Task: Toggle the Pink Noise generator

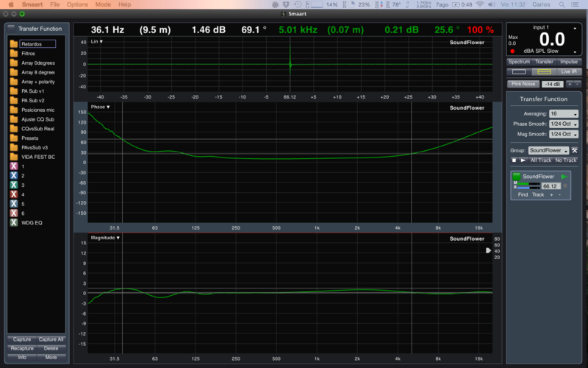Action: 523,84
